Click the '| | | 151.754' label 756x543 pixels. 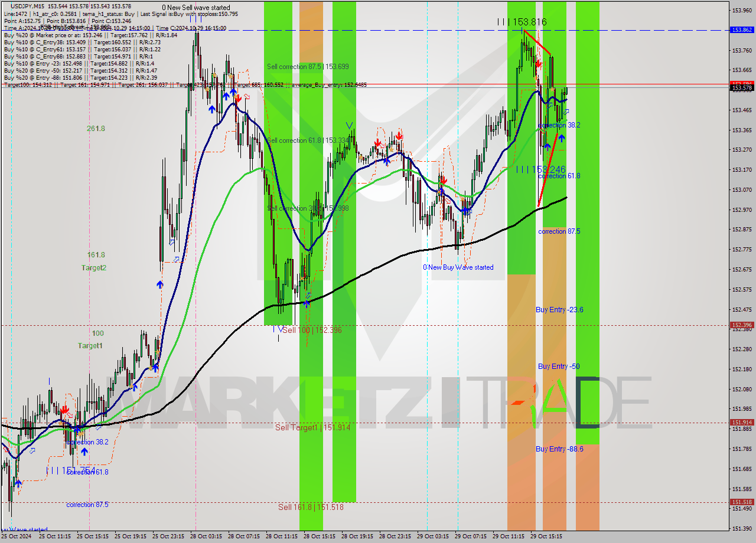(71, 470)
